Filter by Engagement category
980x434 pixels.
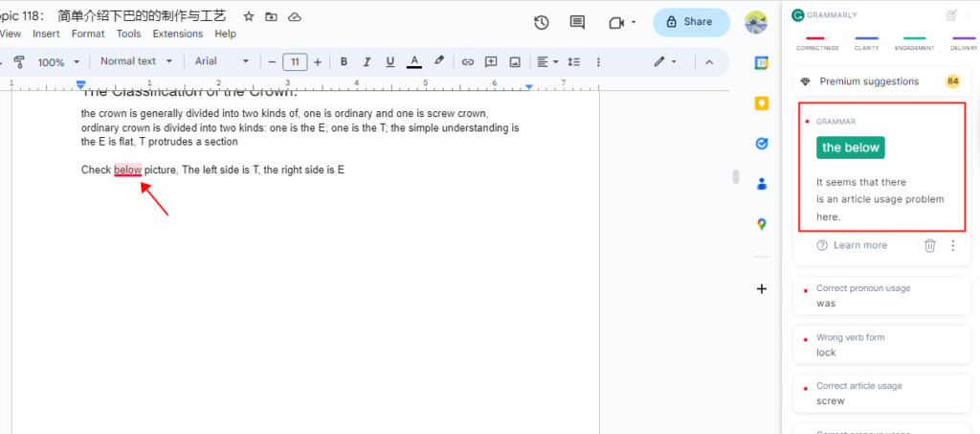[914, 44]
